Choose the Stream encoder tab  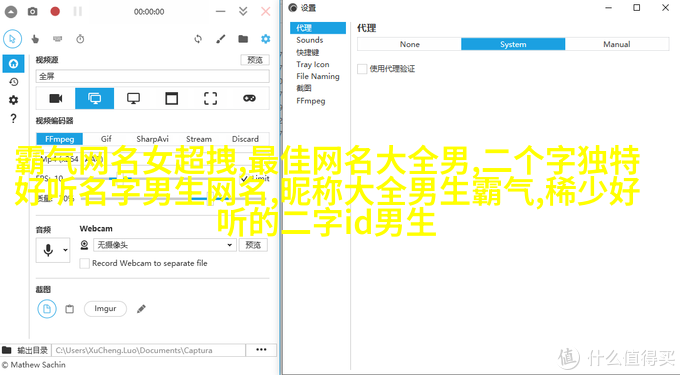coord(199,139)
